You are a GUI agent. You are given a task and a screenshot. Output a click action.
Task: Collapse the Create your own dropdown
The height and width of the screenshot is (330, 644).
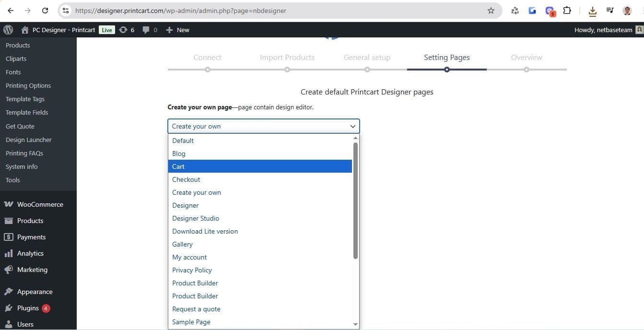(263, 126)
